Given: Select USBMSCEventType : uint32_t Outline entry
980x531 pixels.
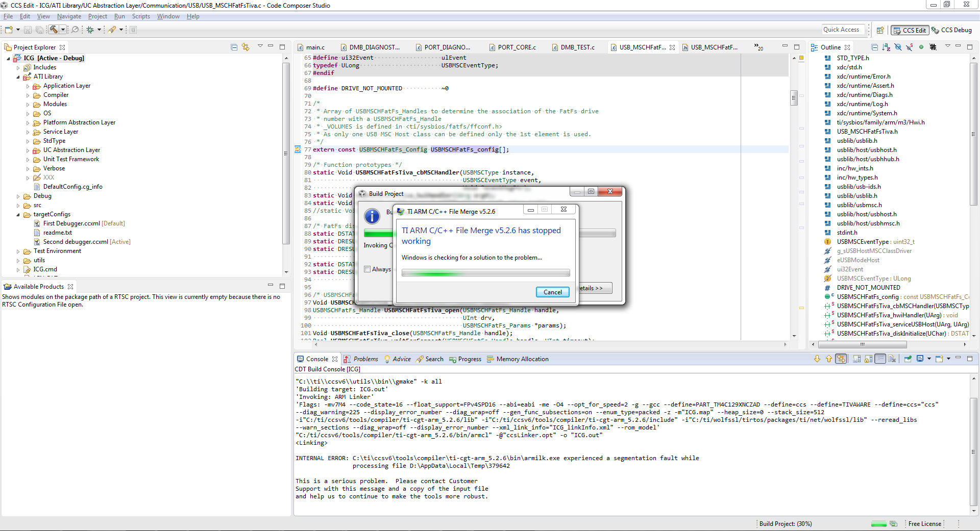Looking at the screenshot, I should click(x=870, y=242).
